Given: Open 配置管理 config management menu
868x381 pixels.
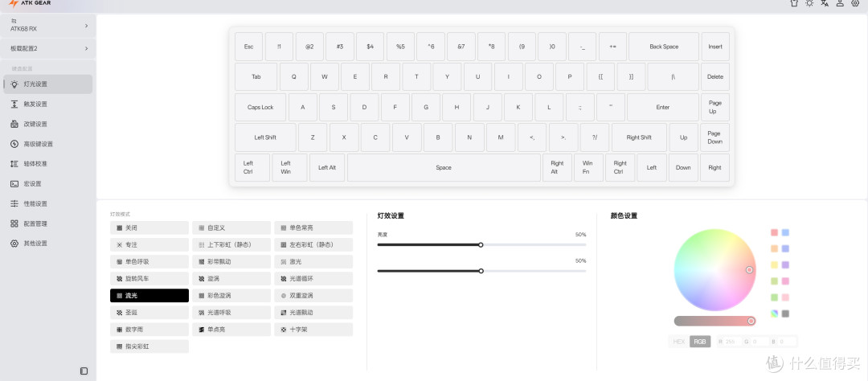Looking at the screenshot, I should (x=47, y=223).
